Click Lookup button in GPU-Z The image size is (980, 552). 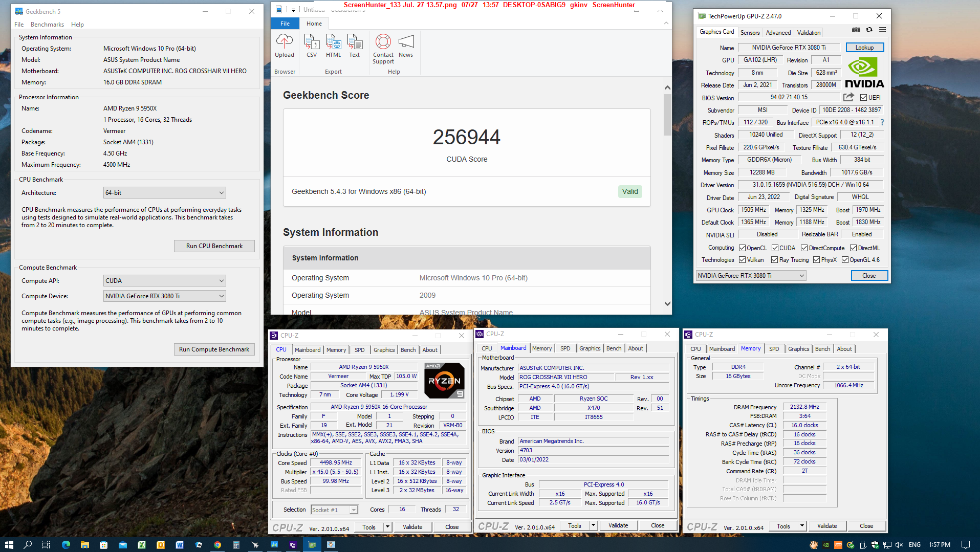[x=864, y=48]
